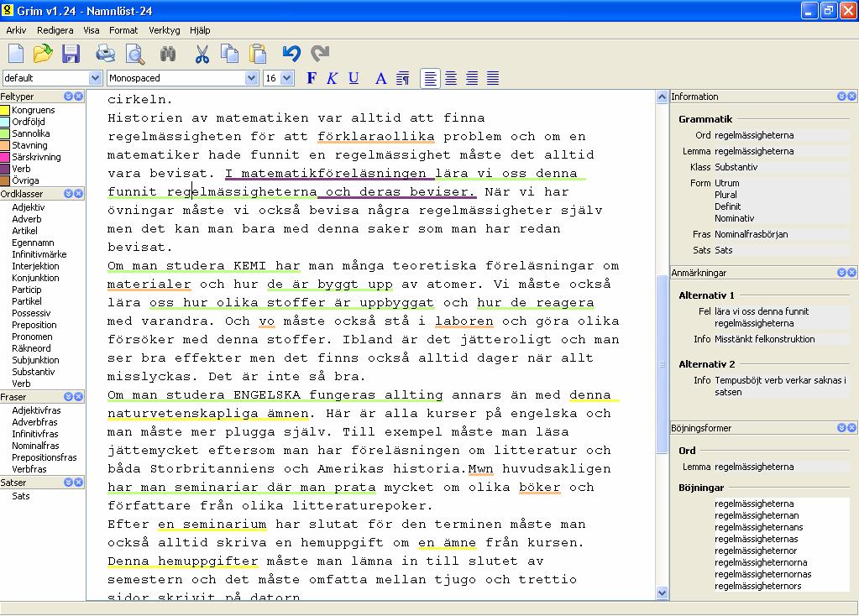
Task: Align the text right
Action: click(472, 78)
